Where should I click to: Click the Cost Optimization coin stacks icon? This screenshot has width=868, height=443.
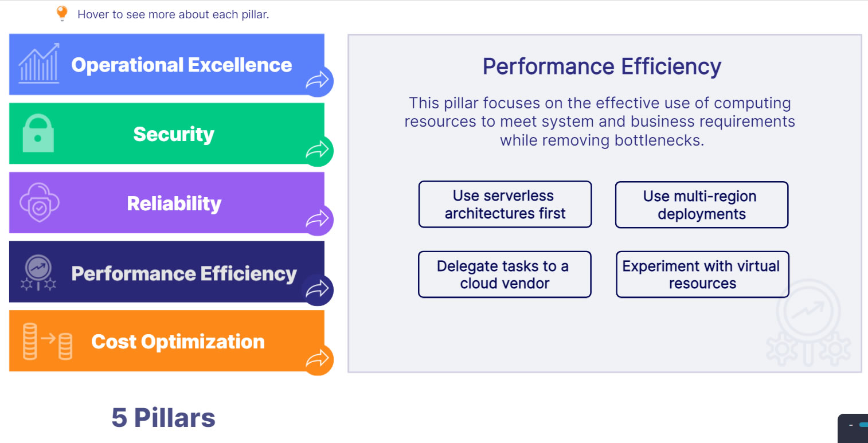[x=48, y=342]
